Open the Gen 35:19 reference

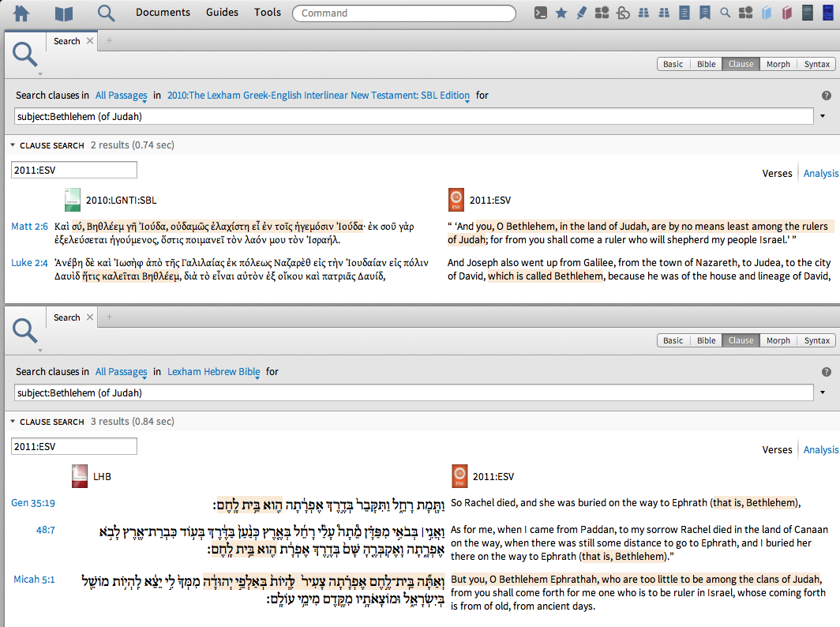coord(33,503)
